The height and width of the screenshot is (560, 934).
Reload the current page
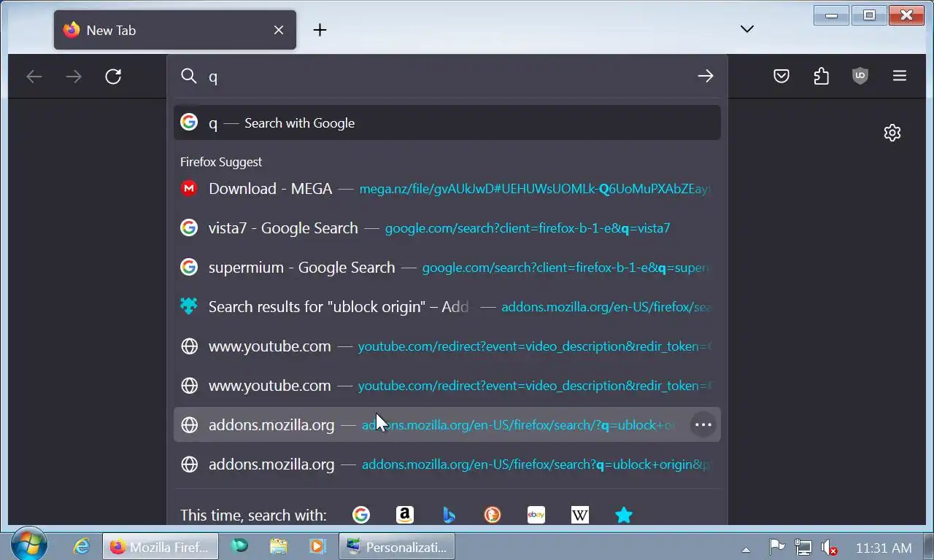[x=113, y=77]
